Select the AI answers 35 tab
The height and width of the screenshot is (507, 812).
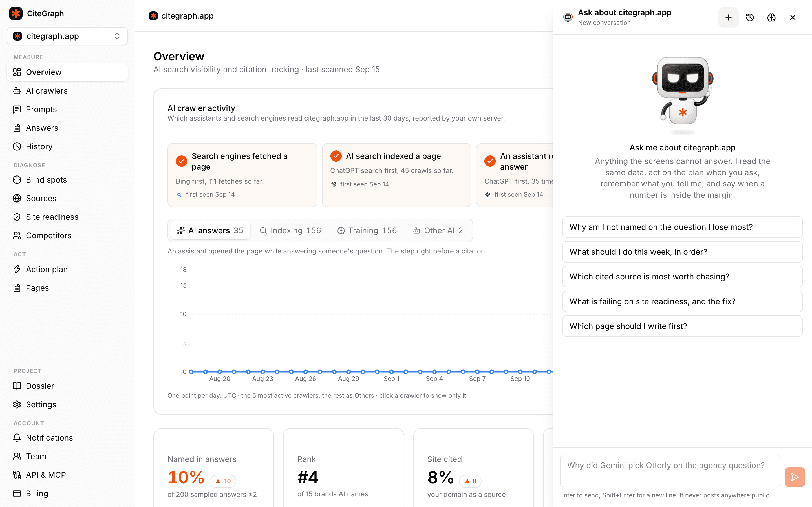(210, 230)
